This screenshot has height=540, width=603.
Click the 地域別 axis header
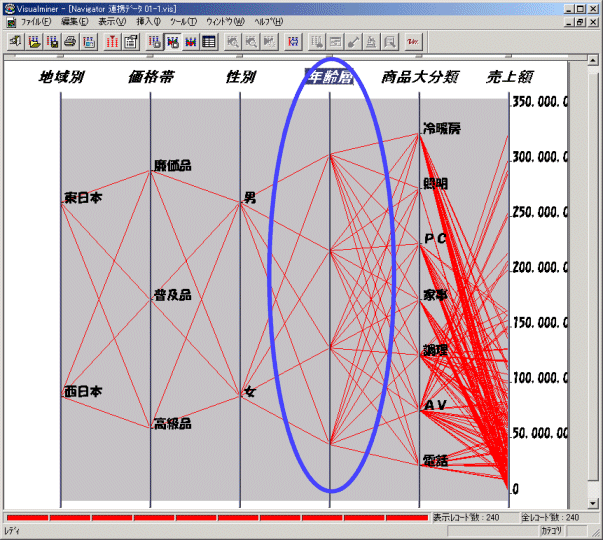(62, 77)
